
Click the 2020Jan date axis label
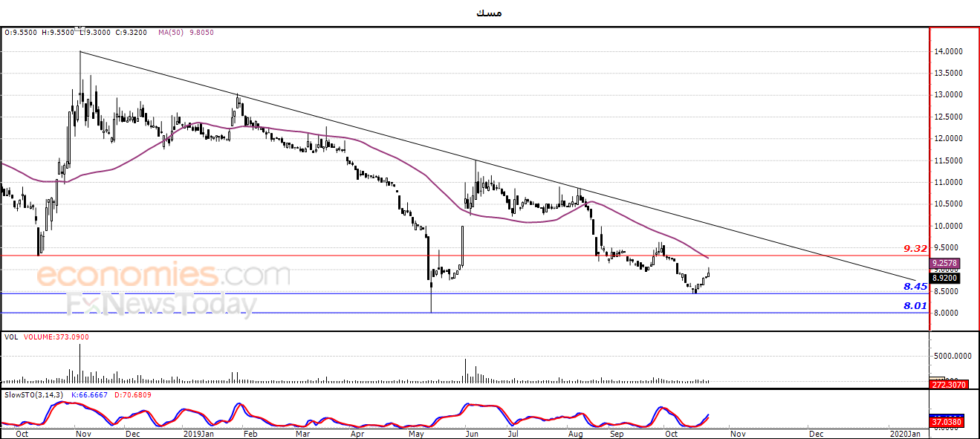pyautogui.click(x=904, y=432)
